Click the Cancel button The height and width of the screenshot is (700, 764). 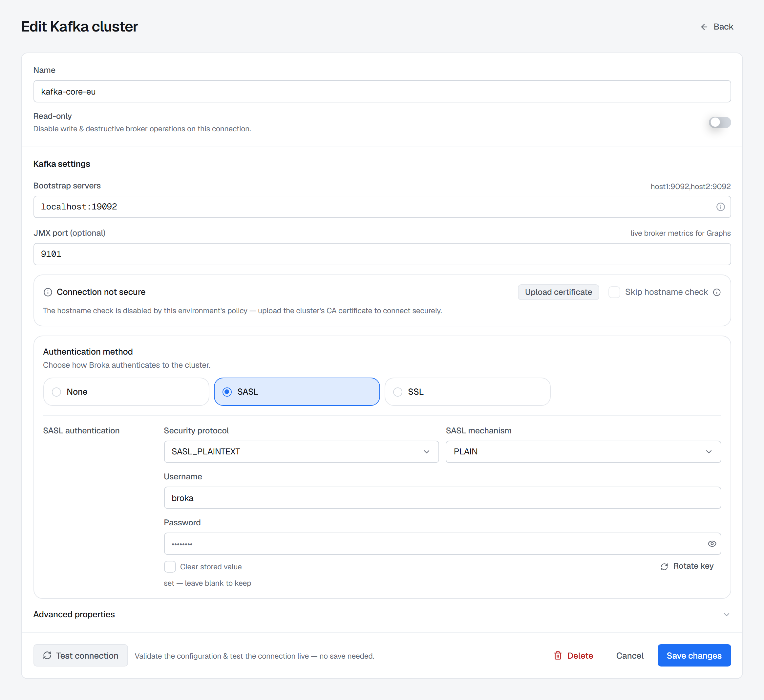629,655
